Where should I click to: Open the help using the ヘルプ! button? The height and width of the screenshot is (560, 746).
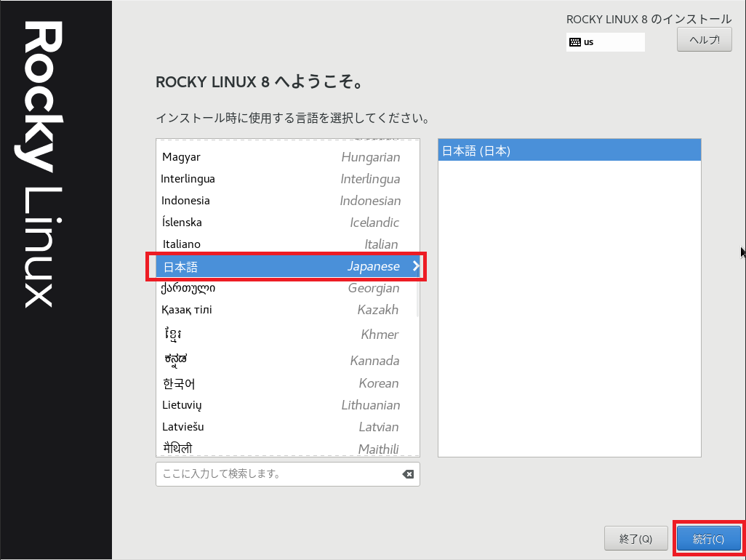[x=703, y=39]
